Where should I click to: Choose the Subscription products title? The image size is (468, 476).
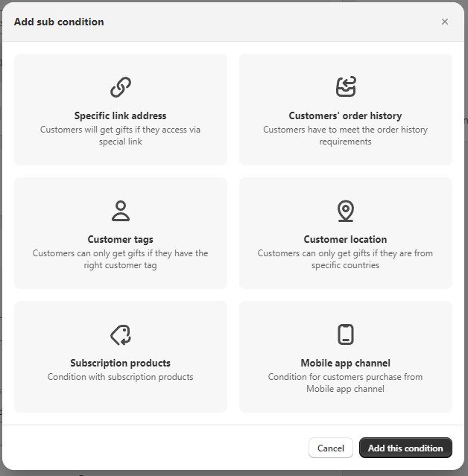click(121, 363)
